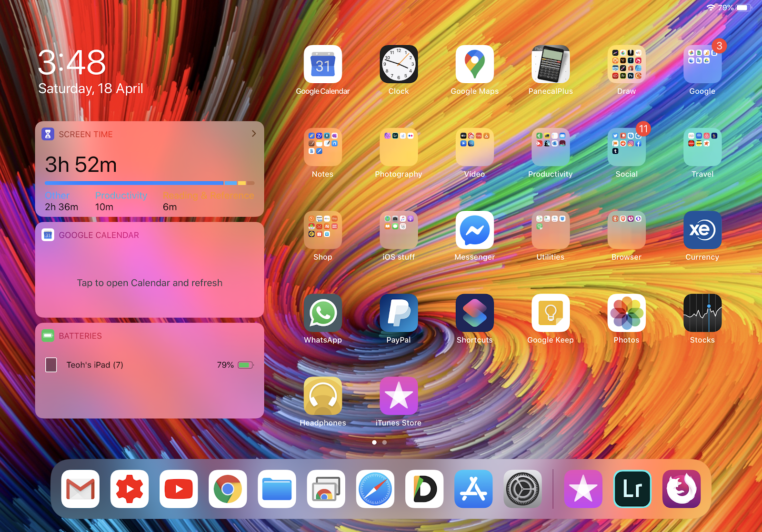Open Gmail from the dock
The width and height of the screenshot is (762, 532).
[x=80, y=489]
